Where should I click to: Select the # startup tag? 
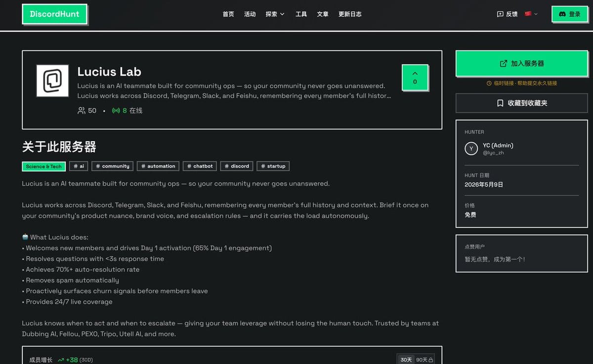[273, 166]
